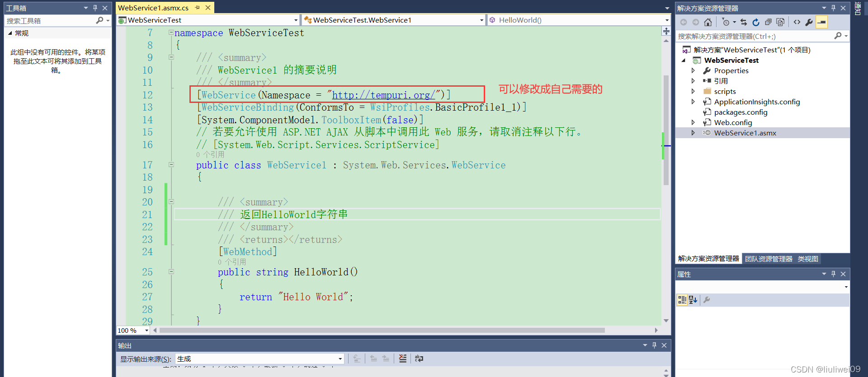This screenshot has width=868, height=377.
Task: Open output source dropdown showing 生成
Action: pyautogui.click(x=340, y=359)
